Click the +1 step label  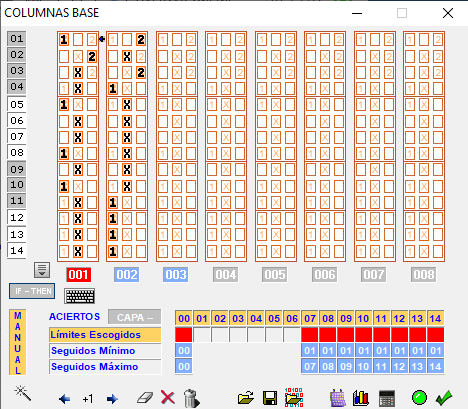[x=88, y=399]
